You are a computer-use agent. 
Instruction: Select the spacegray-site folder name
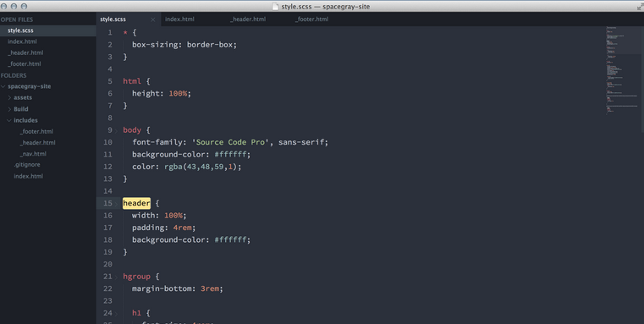click(29, 86)
